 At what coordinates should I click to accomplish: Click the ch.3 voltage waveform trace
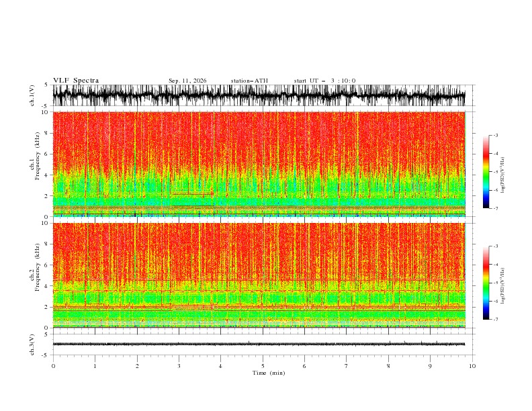click(259, 344)
